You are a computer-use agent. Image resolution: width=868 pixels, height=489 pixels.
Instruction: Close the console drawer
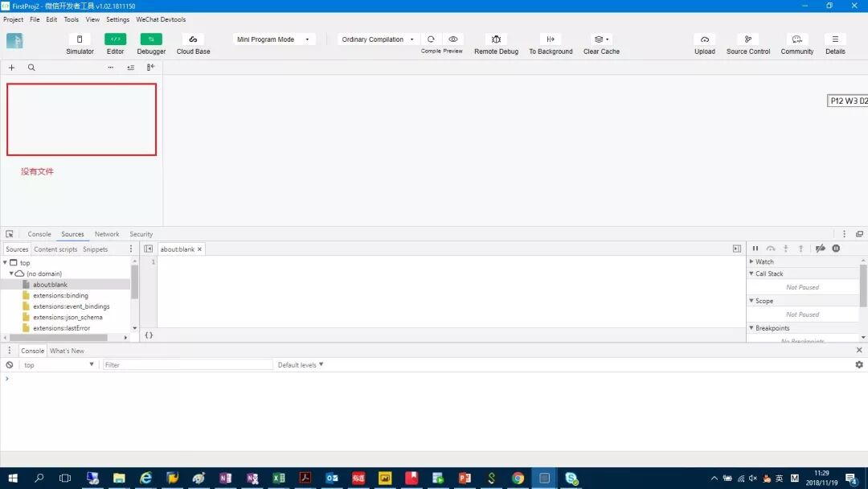(858, 350)
